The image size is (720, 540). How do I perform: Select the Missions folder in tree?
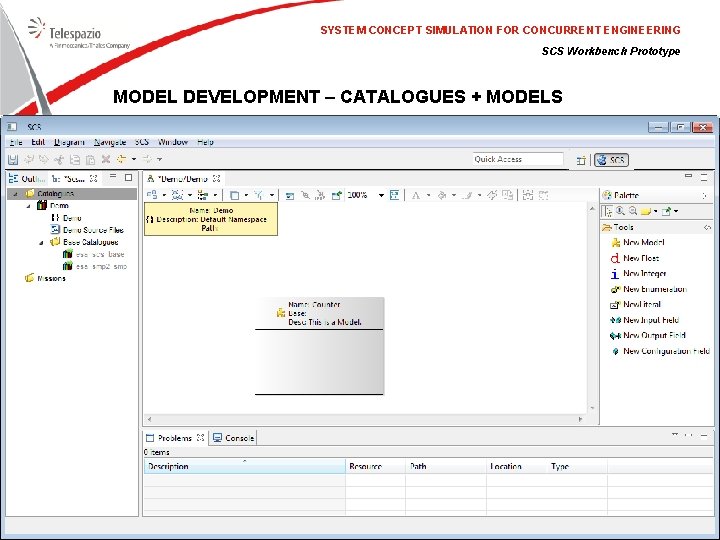click(x=50, y=279)
